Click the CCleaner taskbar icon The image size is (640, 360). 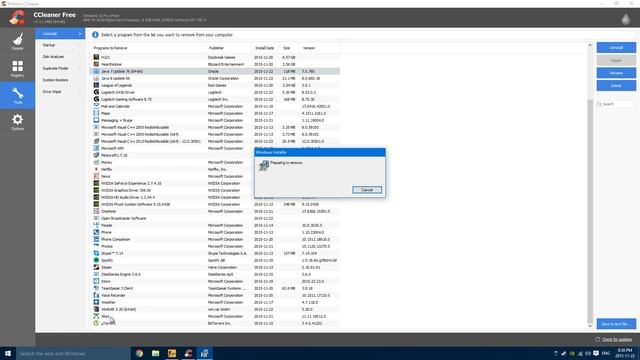(188, 353)
